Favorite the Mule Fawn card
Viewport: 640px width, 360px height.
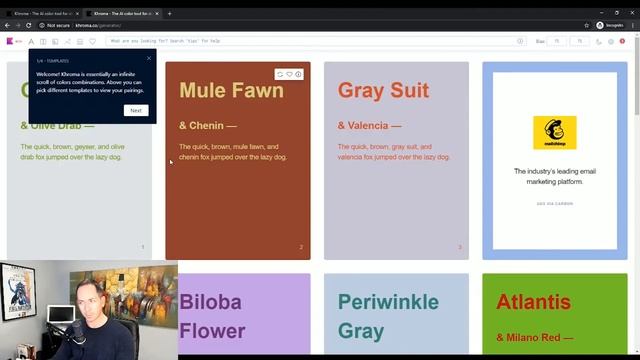pos(289,74)
